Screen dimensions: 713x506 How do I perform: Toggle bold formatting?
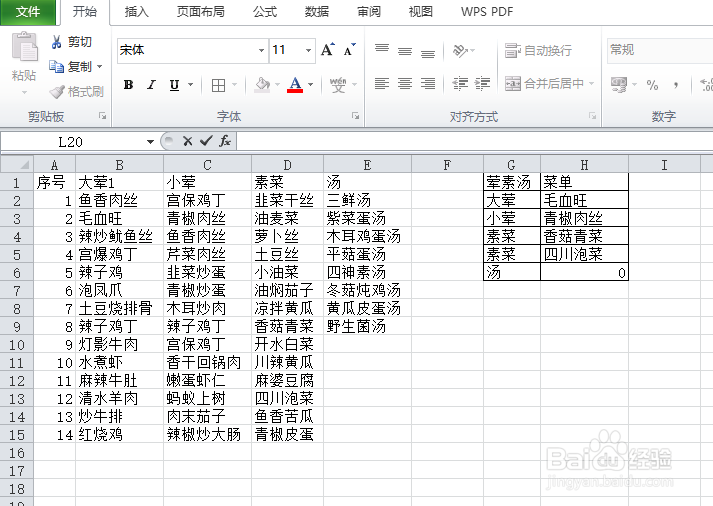click(129, 85)
